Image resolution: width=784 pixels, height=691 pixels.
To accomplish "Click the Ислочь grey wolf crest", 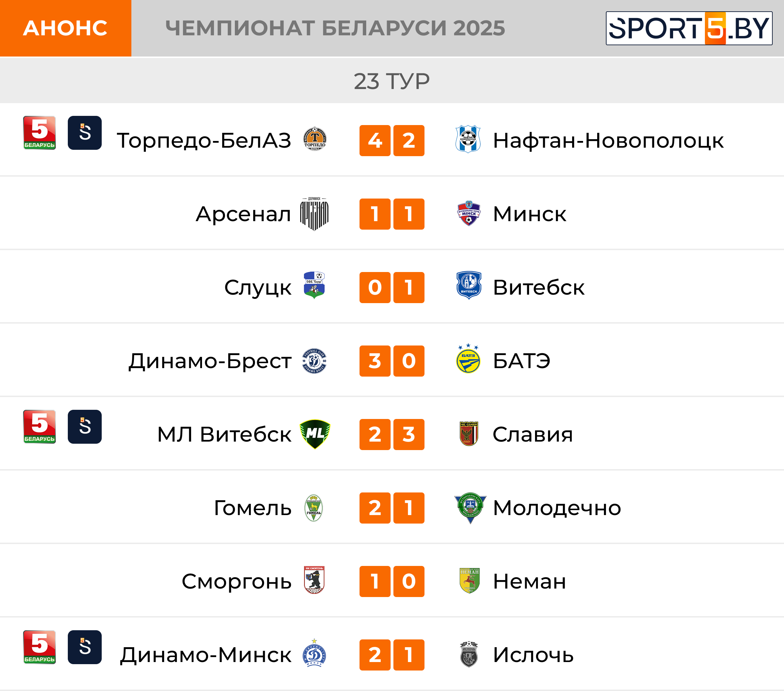I will pyautogui.click(x=468, y=654).
